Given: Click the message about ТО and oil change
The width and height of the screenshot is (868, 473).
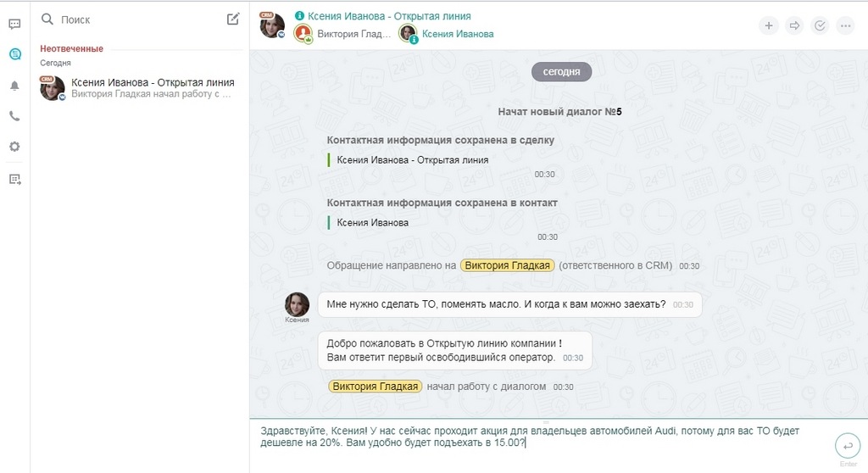Looking at the screenshot, I should pyautogui.click(x=509, y=304).
